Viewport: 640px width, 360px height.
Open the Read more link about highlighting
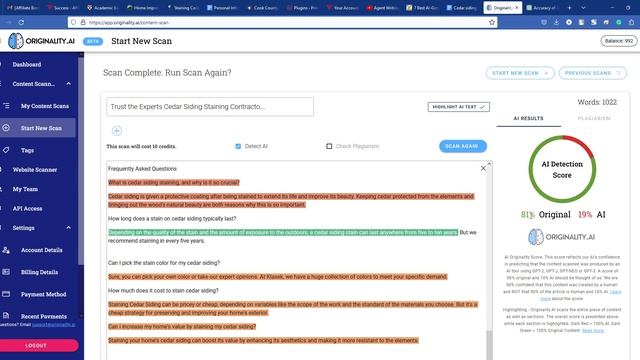[x=593, y=331]
